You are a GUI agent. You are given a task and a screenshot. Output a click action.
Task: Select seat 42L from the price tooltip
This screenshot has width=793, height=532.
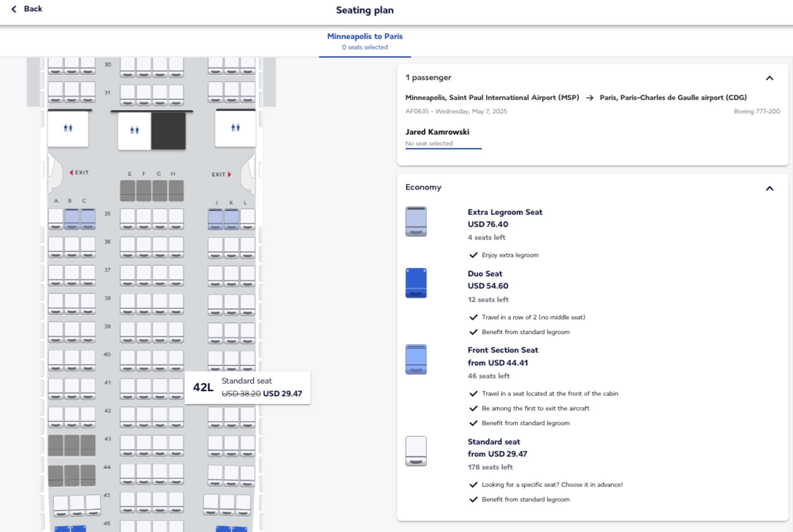click(x=247, y=389)
